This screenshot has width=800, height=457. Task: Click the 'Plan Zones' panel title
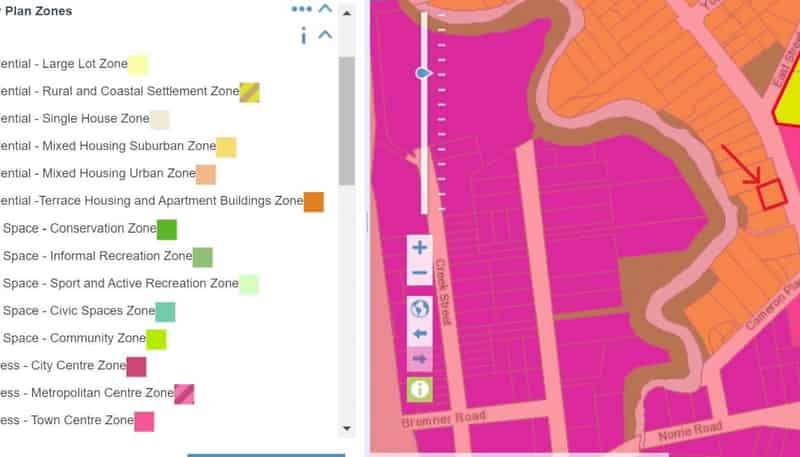[x=38, y=11]
